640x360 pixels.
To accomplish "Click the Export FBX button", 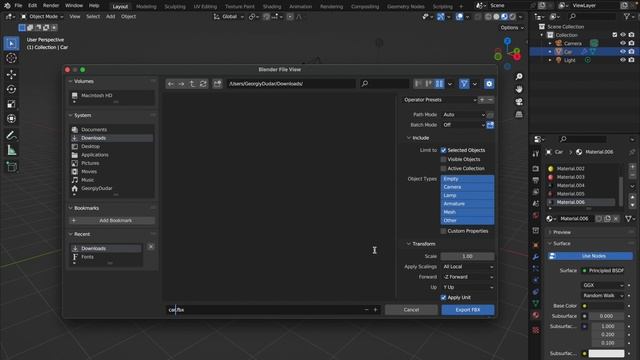I will pos(468,310).
